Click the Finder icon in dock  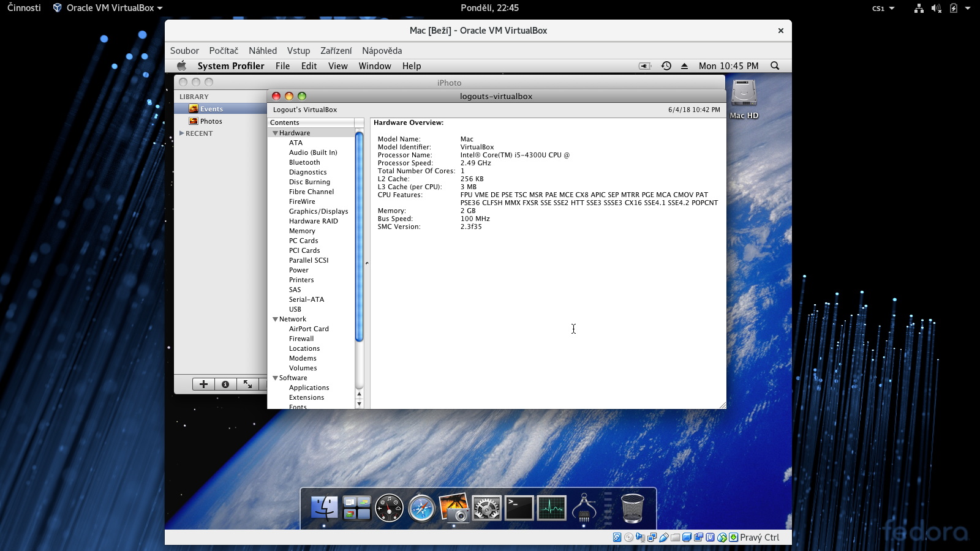coord(324,508)
